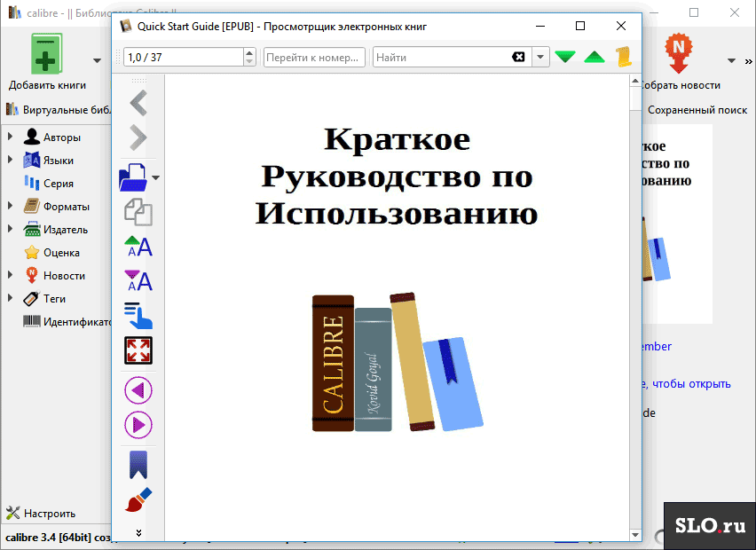Click the blue 'чтобы открыть' link
Viewport: 756px width, 550px height.
pos(691,384)
